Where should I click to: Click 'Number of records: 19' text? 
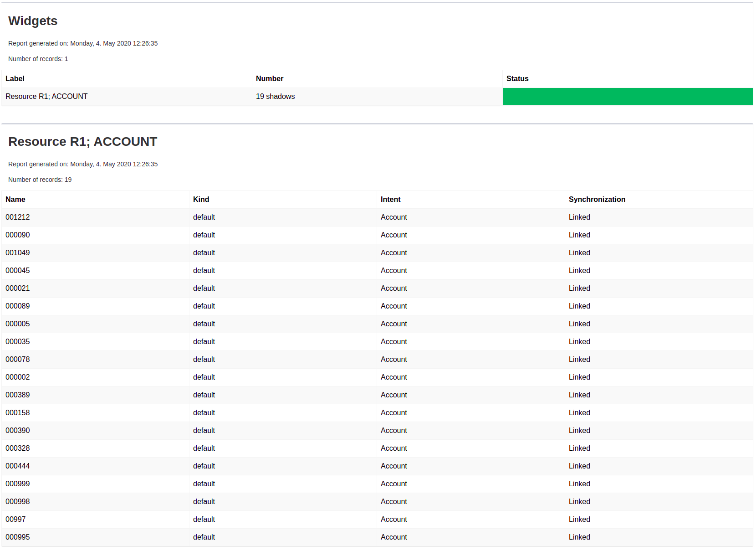coord(40,180)
